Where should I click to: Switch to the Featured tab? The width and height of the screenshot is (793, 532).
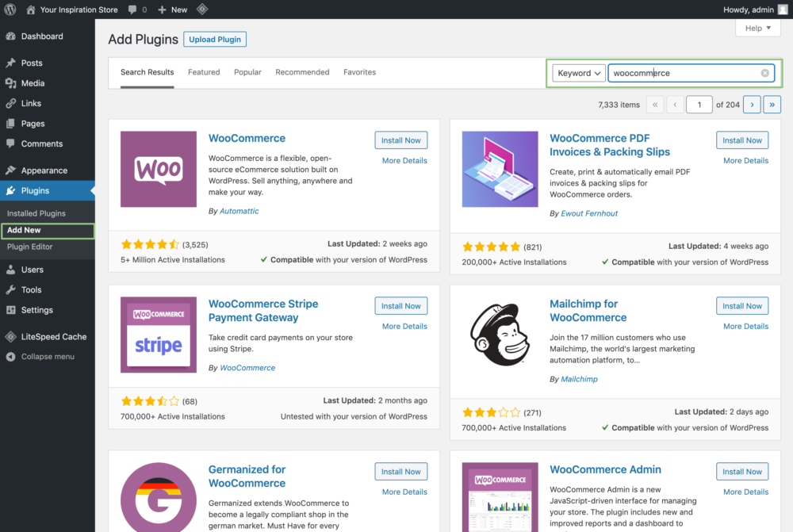[204, 72]
